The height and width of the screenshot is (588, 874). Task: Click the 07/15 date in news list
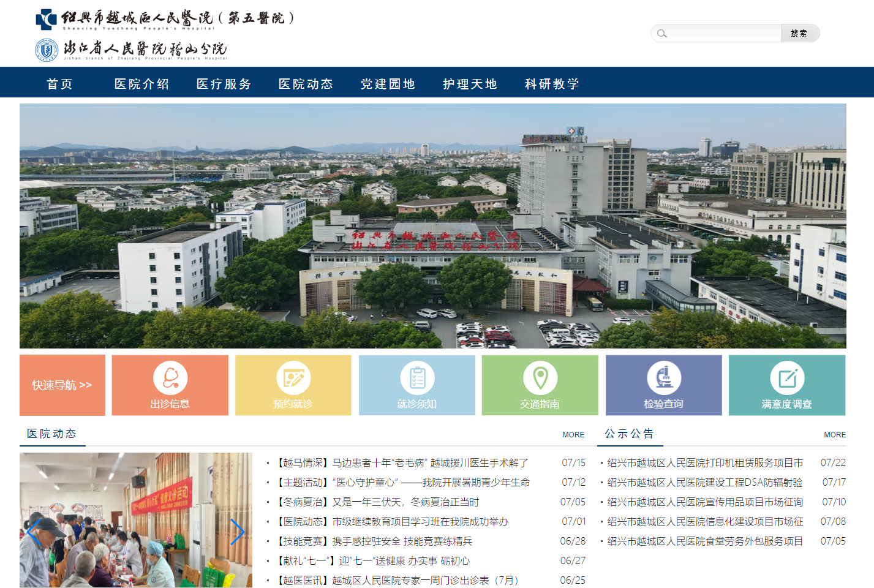click(574, 463)
